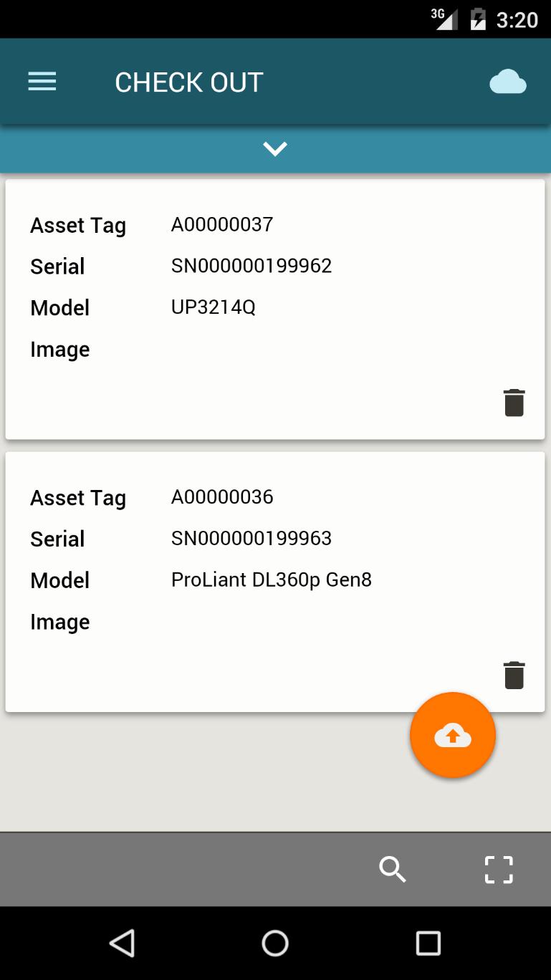The height and width of the screenshot is (980, 551).
Task: Select the CHECK OUT title
Action: click(x=189, y=82)
